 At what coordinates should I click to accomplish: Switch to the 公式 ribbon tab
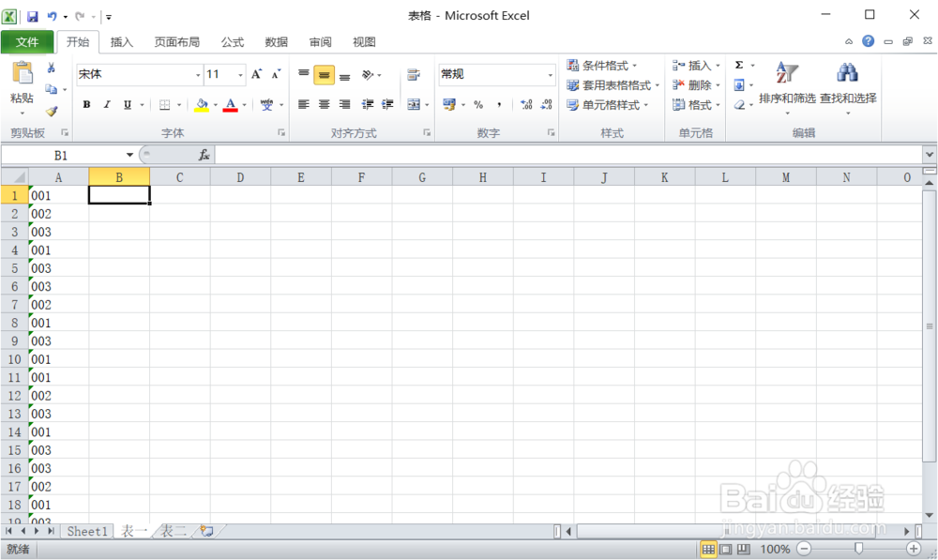click(x=233, y=42)
